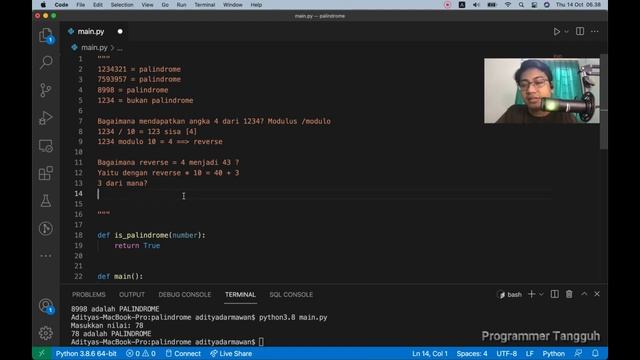This screenshot has width=640, height=360.
Task: Open the DEBUG CONSOLE panel tab
Action: (x=184, y=294)
